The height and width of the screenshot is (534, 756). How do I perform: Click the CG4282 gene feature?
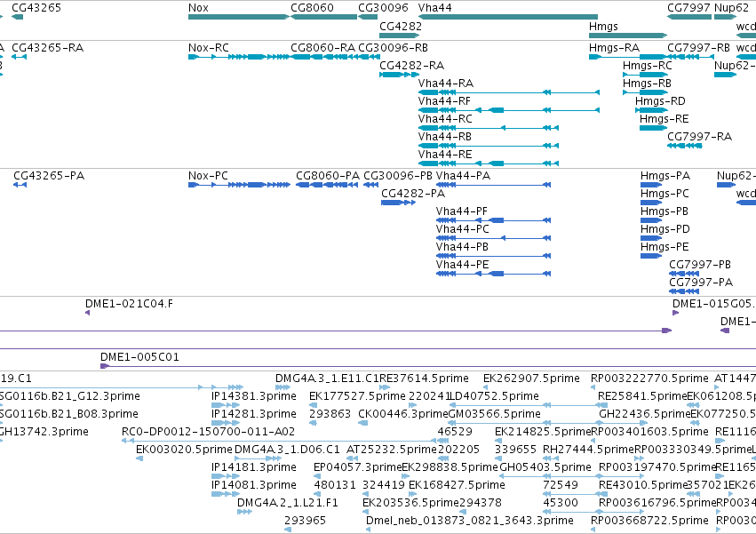tap(400, 36)
